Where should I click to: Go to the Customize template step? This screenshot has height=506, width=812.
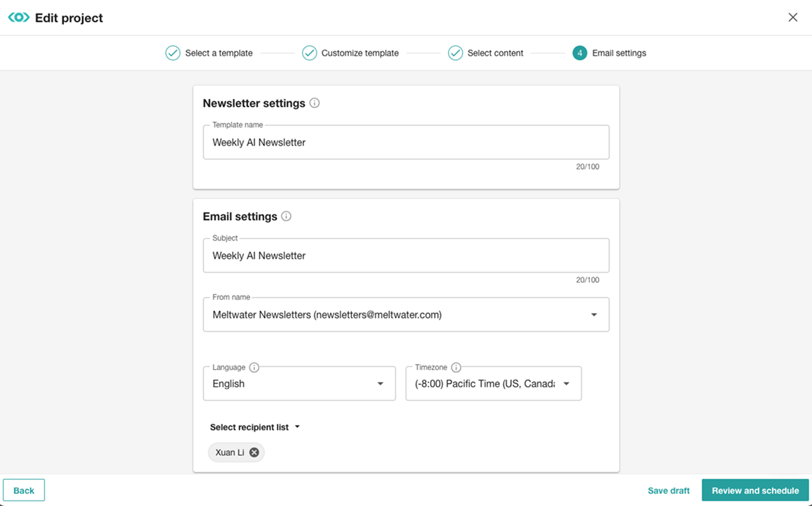(x=360, y=53)
